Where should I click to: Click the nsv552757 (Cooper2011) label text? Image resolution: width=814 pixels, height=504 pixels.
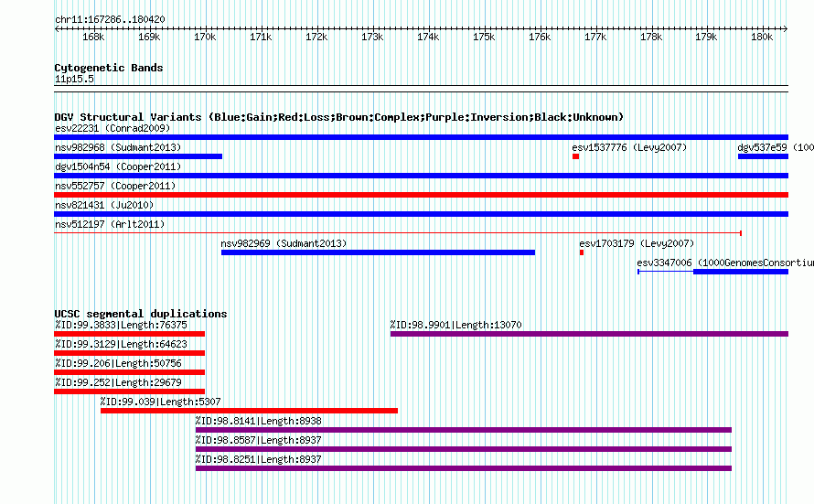click(x=115, y=186)
